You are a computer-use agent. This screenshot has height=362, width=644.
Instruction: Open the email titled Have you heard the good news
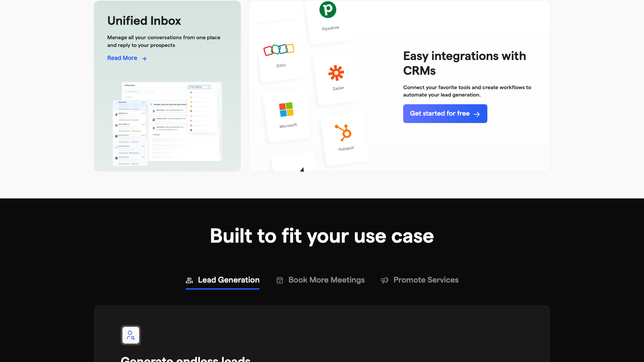point(170,104)
